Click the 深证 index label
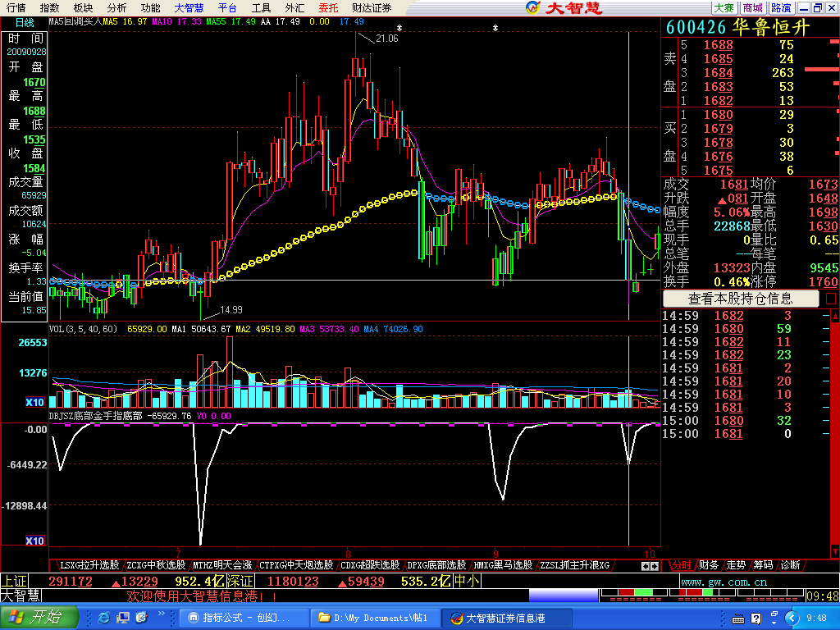This screenshot has width=840, height=630. (240, 582)
